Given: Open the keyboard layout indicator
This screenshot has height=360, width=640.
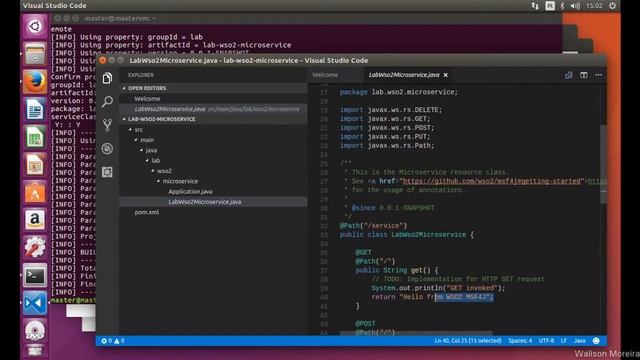Looking at the screenshot, I should click(550, 6).
